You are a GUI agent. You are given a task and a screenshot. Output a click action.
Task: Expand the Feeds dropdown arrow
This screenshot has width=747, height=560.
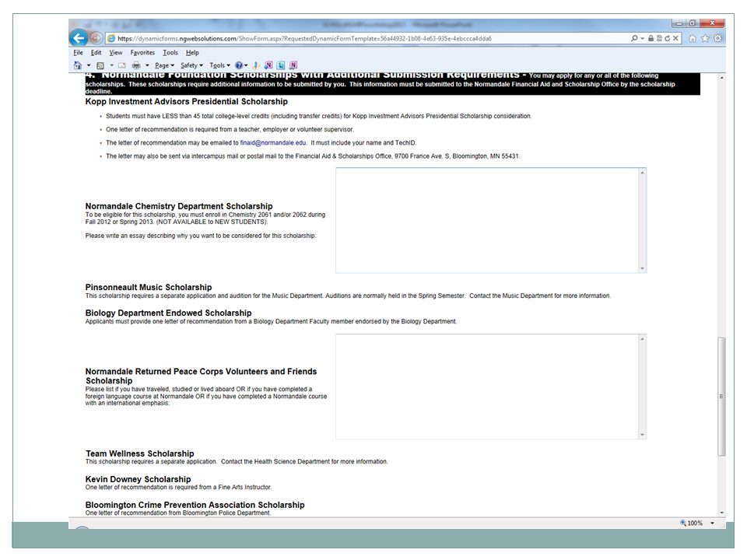[x=112, y=65]
